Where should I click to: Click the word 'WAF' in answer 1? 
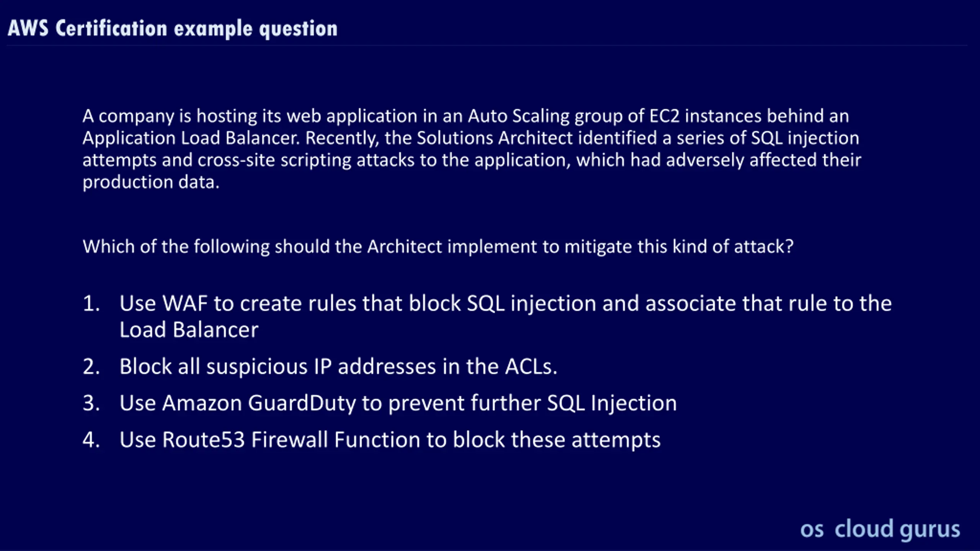[185, 304]
